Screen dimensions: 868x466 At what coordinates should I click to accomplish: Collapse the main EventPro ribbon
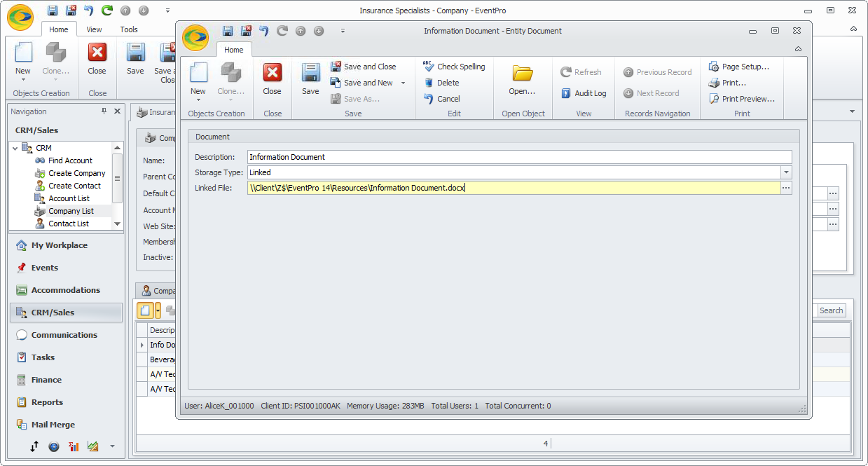coord(854,29)
